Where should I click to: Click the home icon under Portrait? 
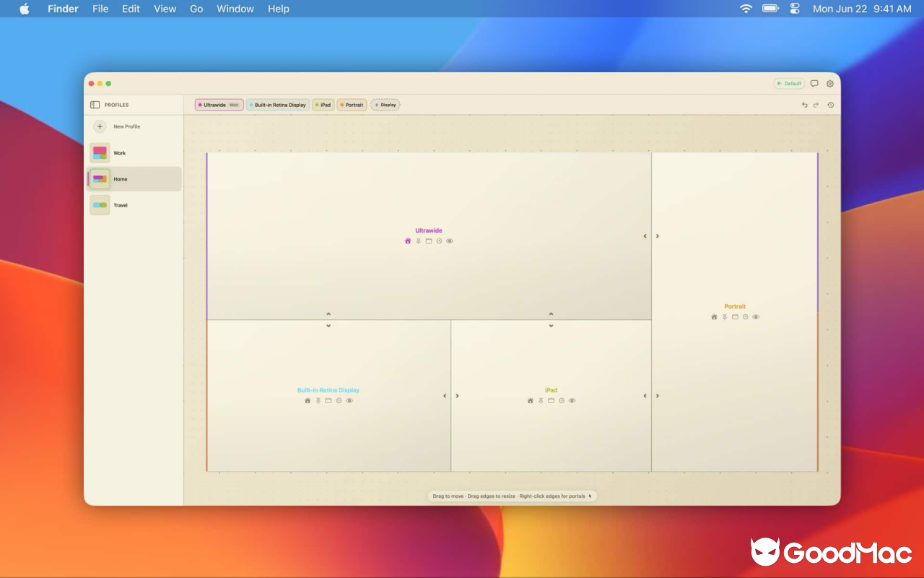coord(715,317)
